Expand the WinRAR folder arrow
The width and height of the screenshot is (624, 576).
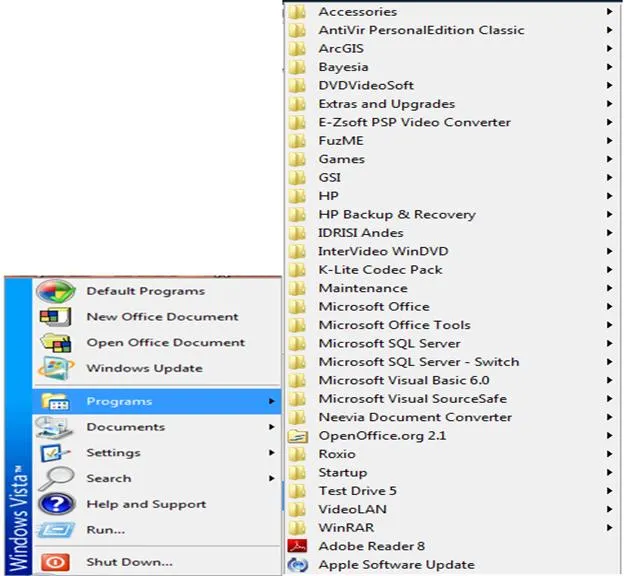tap(609, 527)
